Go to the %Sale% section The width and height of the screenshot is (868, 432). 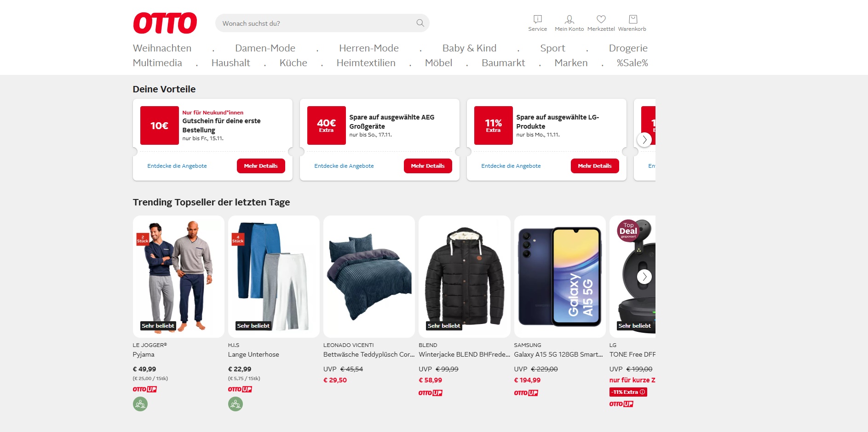[632, 63]
